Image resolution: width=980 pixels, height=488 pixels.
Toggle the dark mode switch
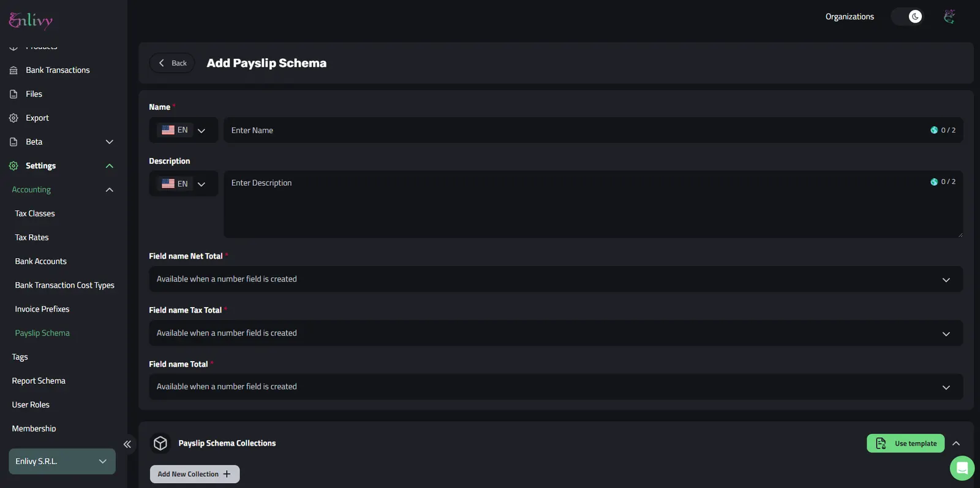(907, 17)
